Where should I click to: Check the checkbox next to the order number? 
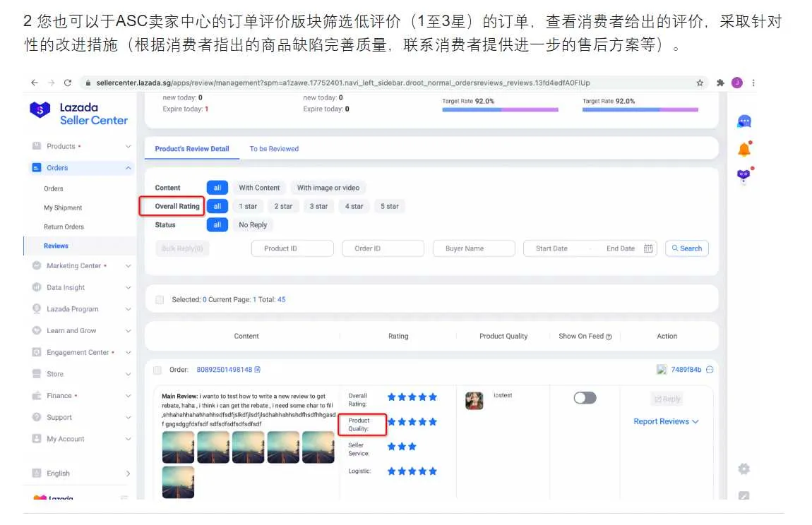point(159,369)
